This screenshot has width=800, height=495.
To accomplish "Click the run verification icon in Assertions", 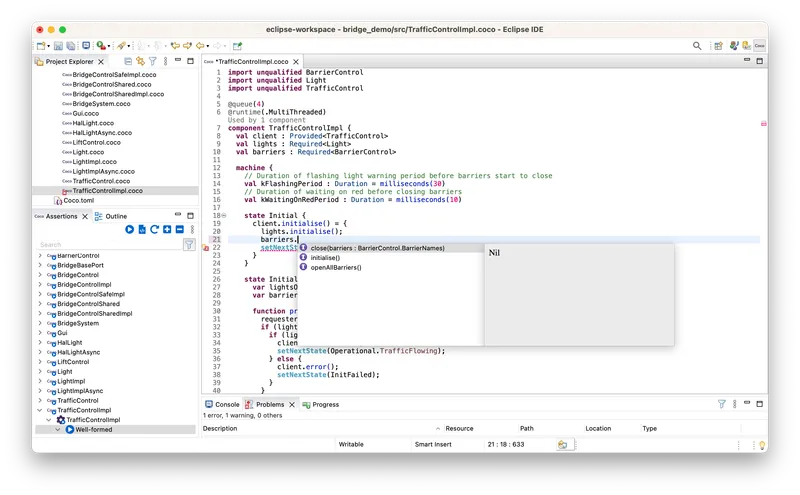I will (x=129, y=230).
